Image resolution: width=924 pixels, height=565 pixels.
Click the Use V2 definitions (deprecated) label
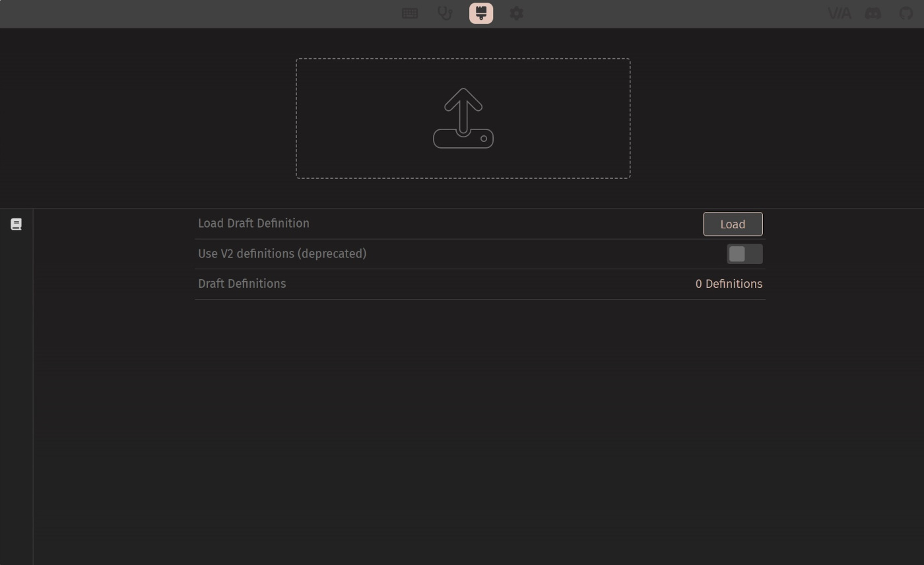point(282,253)
